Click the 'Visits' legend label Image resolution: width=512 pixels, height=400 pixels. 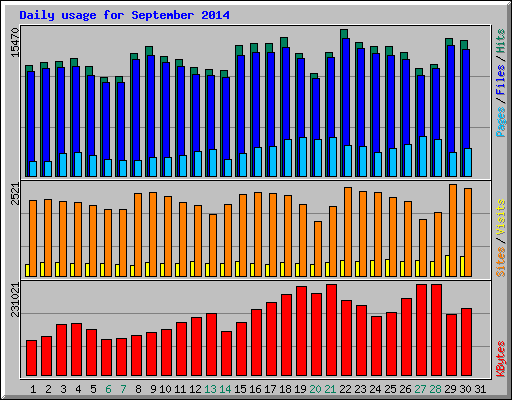pyautogui.click(x=500, y=218)
